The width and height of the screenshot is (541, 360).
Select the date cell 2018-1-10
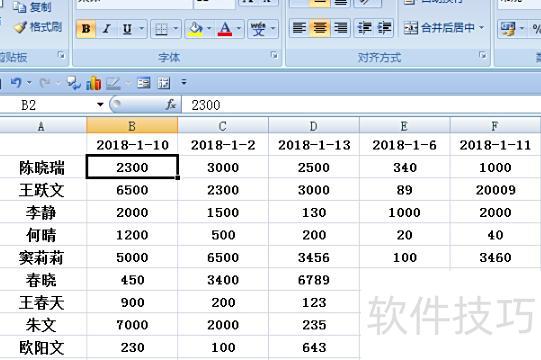click(x=132, y=145)
